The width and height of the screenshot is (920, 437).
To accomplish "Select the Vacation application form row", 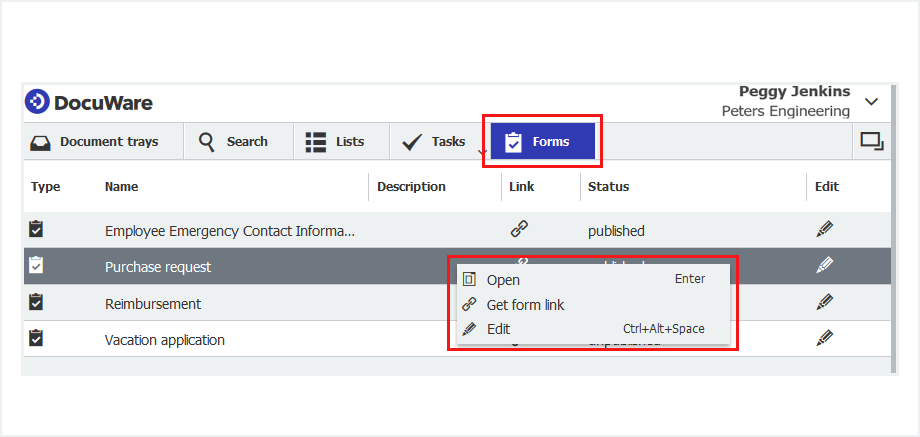I will coord(165,340).
